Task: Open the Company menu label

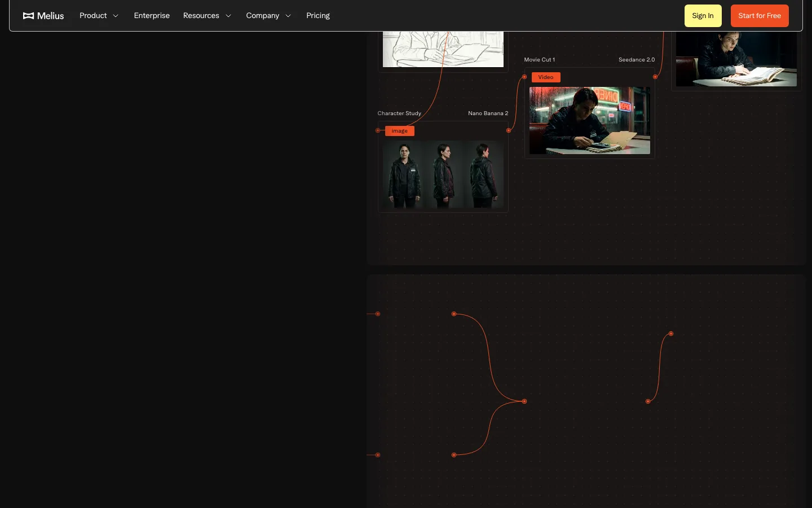Action: pyautogui.click(x=263, y=16)
